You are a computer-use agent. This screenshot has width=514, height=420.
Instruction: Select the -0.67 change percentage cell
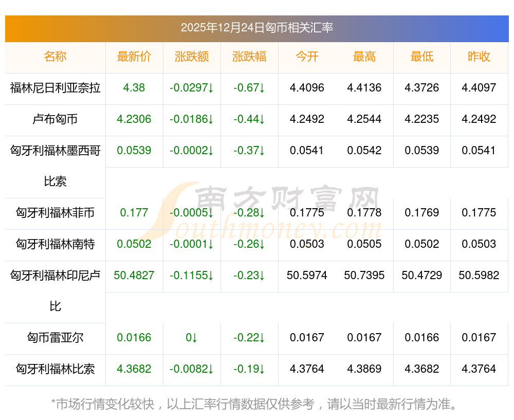click(x=249, y=88)
